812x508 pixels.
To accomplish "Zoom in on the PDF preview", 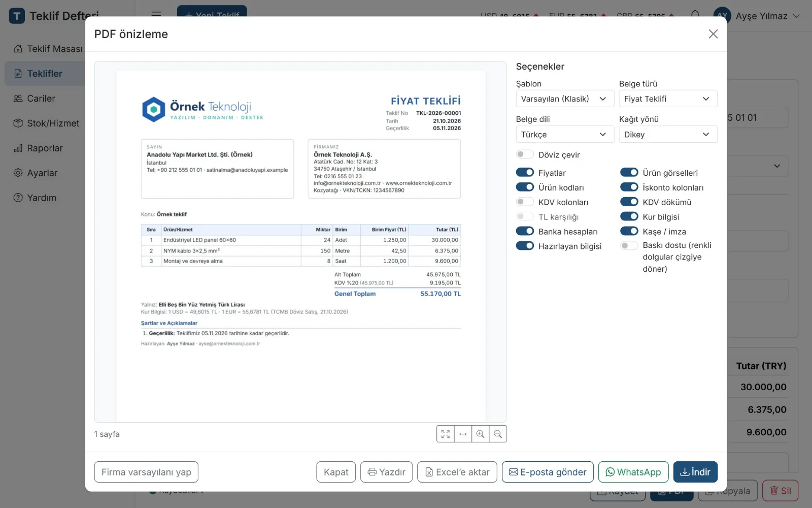I will 480,434.
